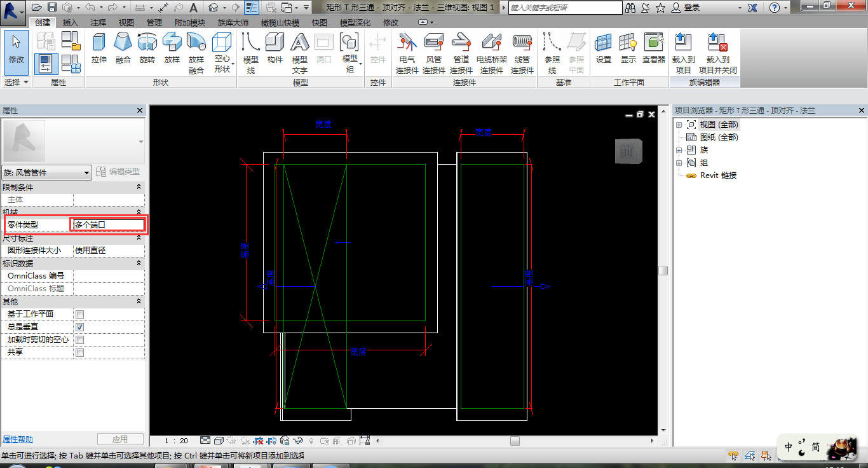
Task: Click the 零件类型 value field 多个端口
Action: coord(109,224)
